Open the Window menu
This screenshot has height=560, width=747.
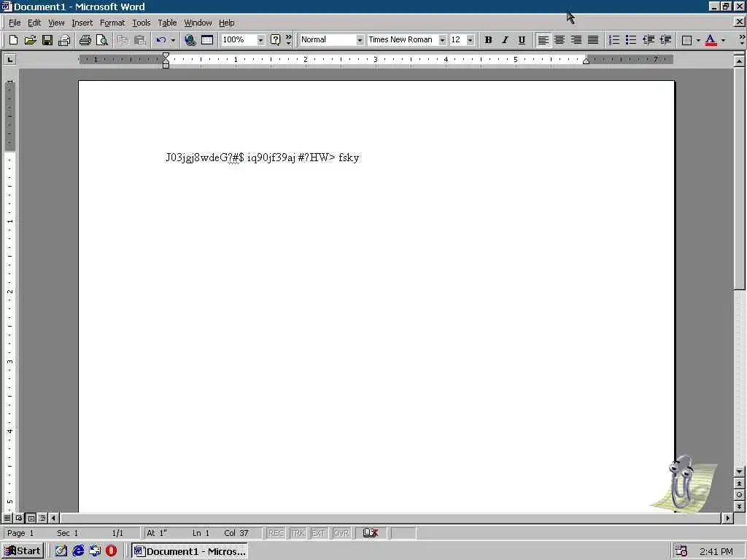pyautogui.click(x=198, y=23)
